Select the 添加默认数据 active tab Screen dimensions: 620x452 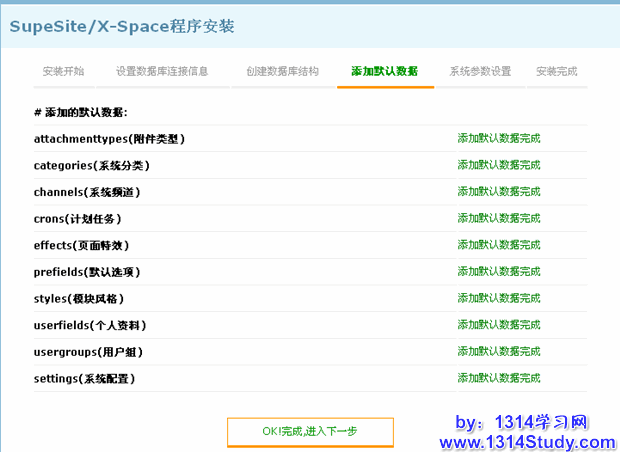(385, 72)
